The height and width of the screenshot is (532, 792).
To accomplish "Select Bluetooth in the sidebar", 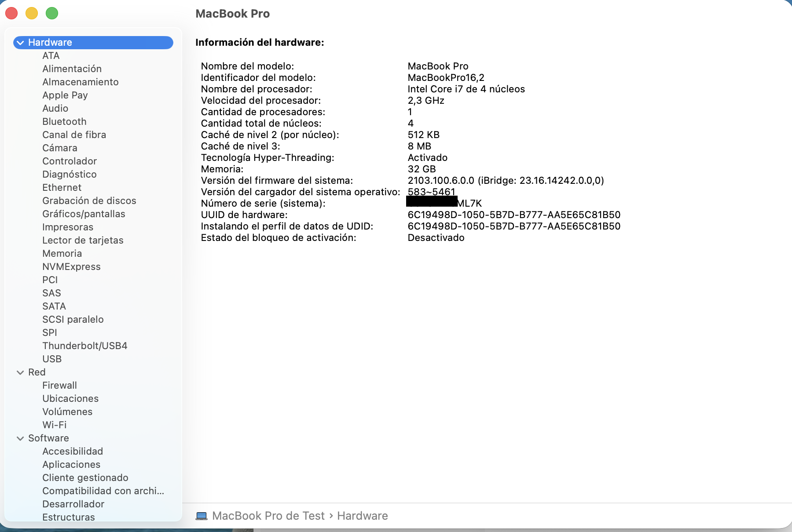I will click(x=64, y=122).
